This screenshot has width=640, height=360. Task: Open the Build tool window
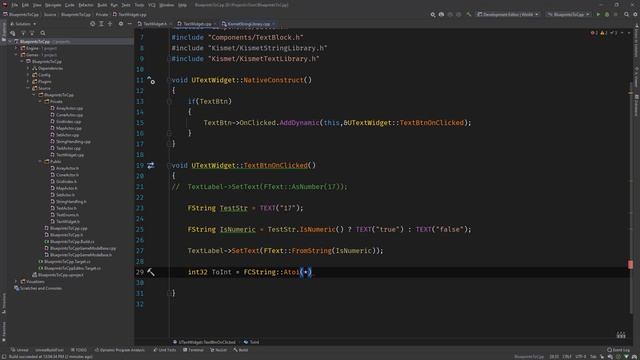tap(241, 350)
